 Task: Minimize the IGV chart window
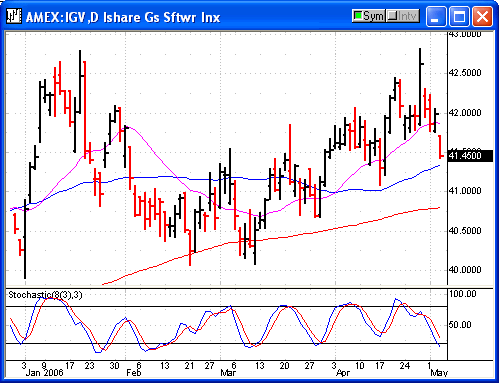pyautogui.click(x=436, y=16)
